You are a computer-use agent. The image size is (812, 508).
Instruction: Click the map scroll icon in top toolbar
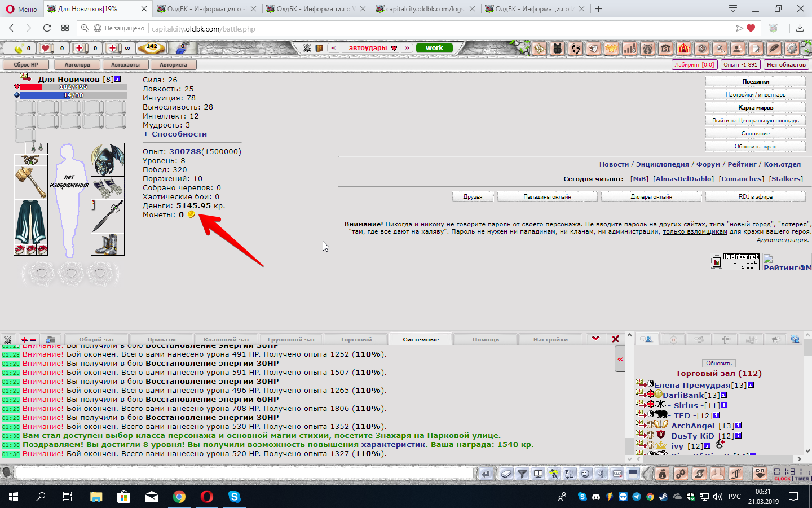(x=539, y=49)
